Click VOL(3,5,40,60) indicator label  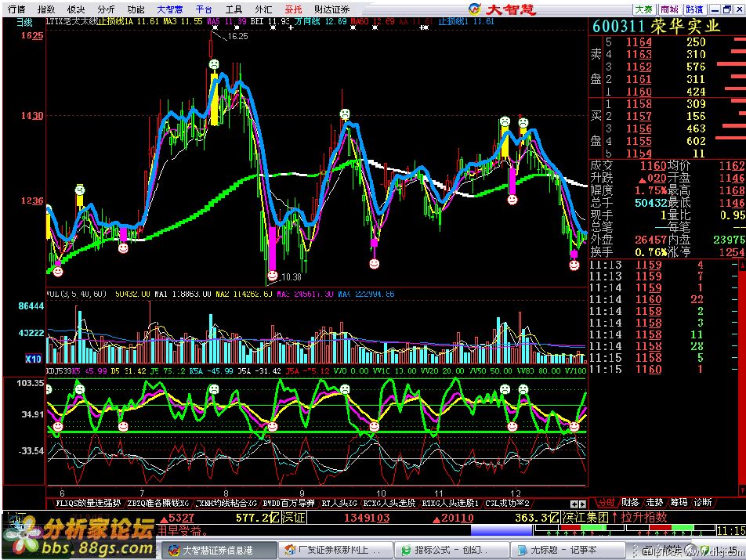pyautogui.click(x=77, y=294)
